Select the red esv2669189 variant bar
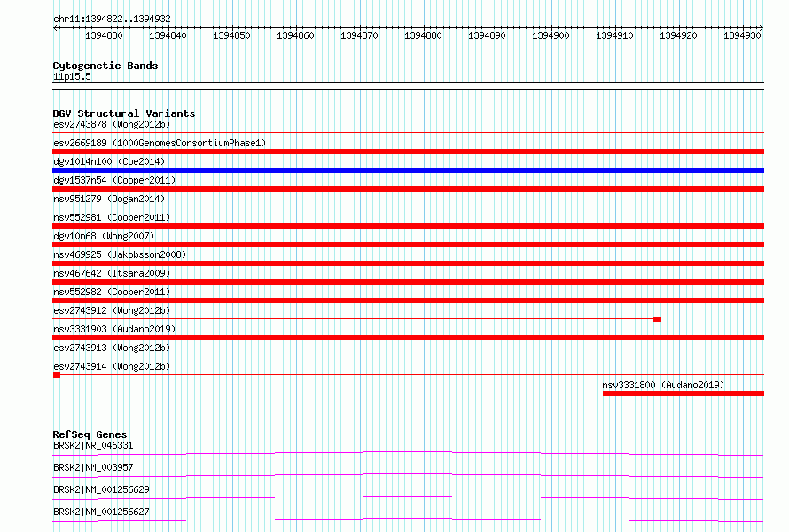This screenshot has width=789, height=532. [x=408, y=152]
